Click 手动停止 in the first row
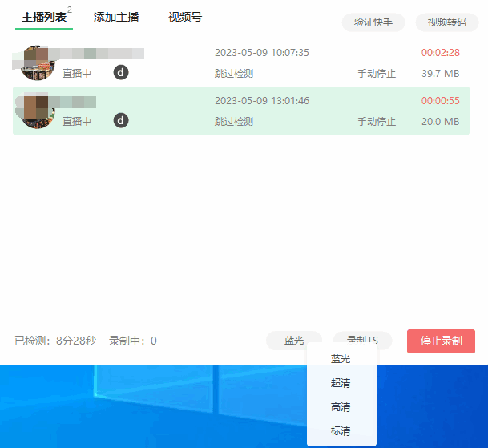The image size is (488, 448). pos(377,74)
